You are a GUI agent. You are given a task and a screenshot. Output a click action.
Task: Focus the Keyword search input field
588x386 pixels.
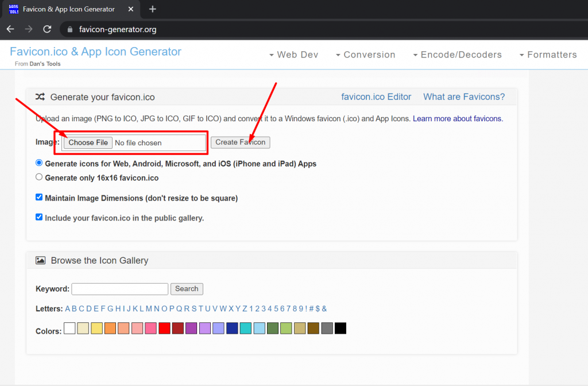119,289
